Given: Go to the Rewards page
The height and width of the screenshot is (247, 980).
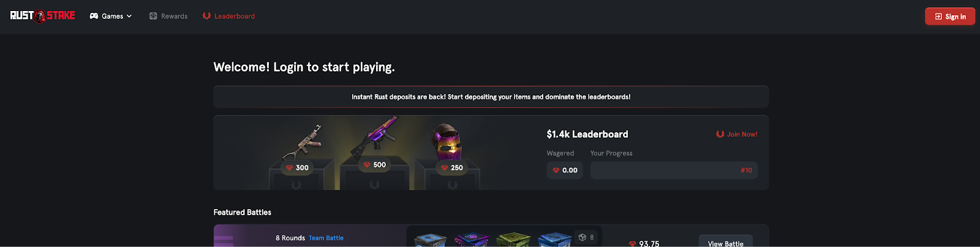Looking at the screenshot, I should 168,16.
